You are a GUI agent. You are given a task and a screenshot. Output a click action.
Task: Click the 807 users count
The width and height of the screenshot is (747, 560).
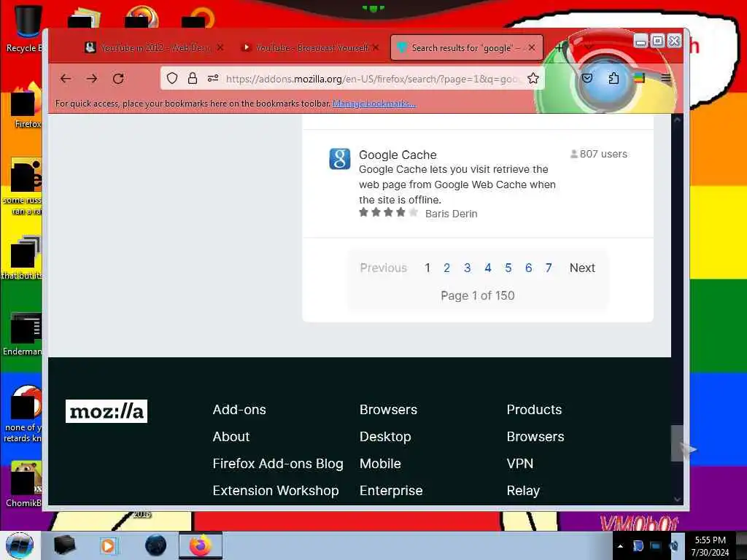(x=599, y=154)
